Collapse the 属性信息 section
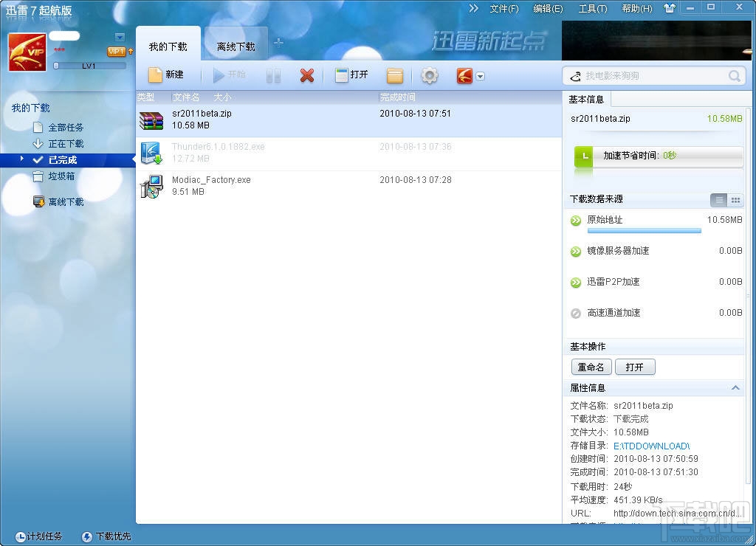This screenshot has height=546, width=756. [735, 387]
